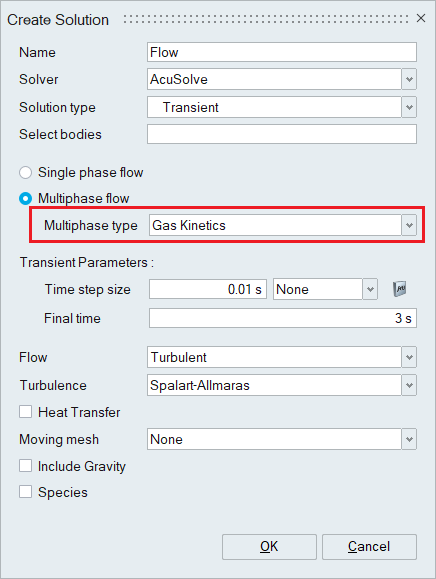Enable the Heat Transfer checkbox

(25, 412)
